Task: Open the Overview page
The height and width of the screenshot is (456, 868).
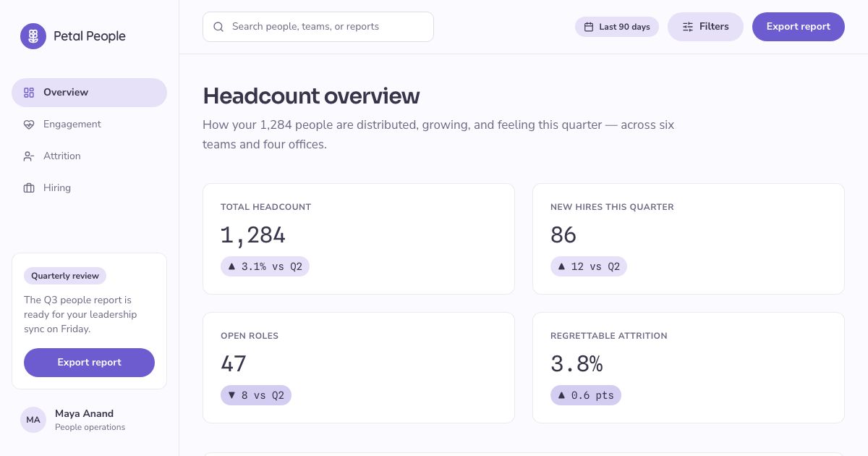Action: (x=89, y=93)
